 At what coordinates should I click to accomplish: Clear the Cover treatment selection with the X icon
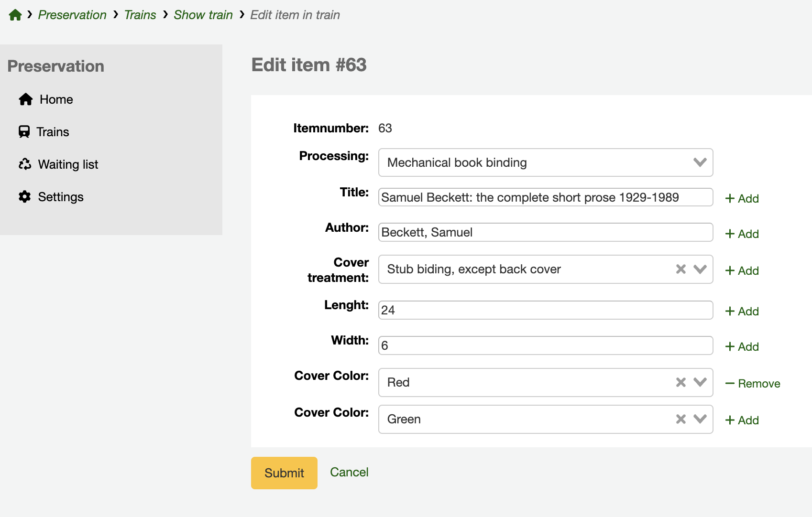point(680,269)
